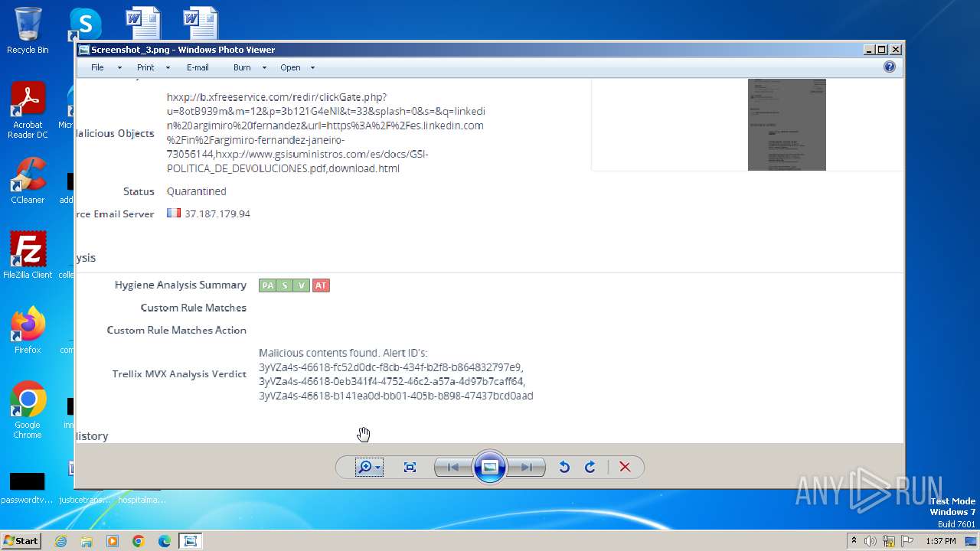Open the Burn menu
This screenshot has height=551, width=980.
[x=242, y=67]
